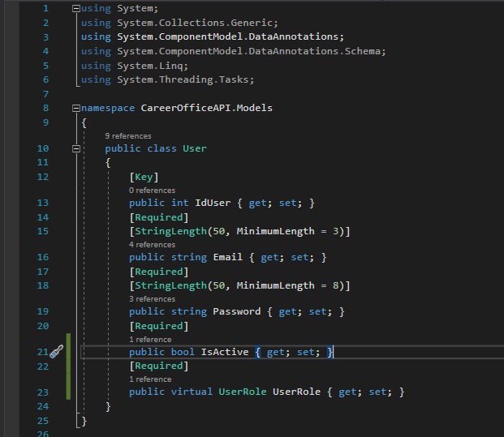This screenshot has height=437, width=504.
Task: Click the [Key] attribute
Action: (144, 177)
